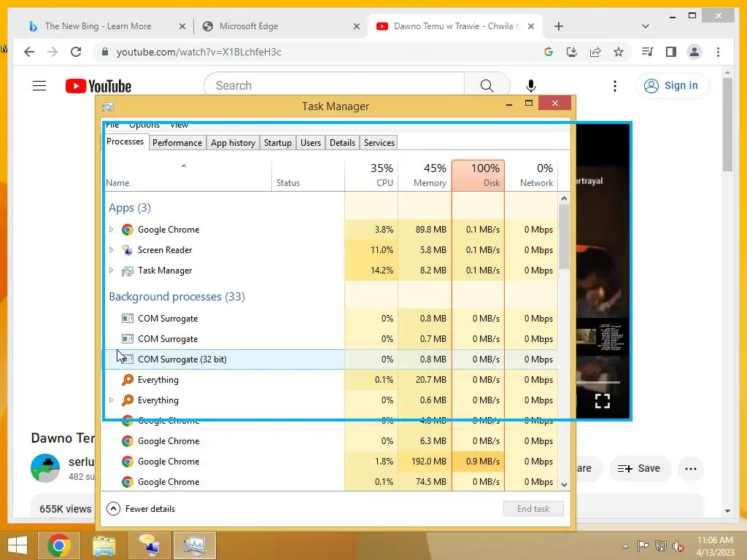Expand the Everything process with arrow
The image size is (747, 560).
click(x=111, y=400)
